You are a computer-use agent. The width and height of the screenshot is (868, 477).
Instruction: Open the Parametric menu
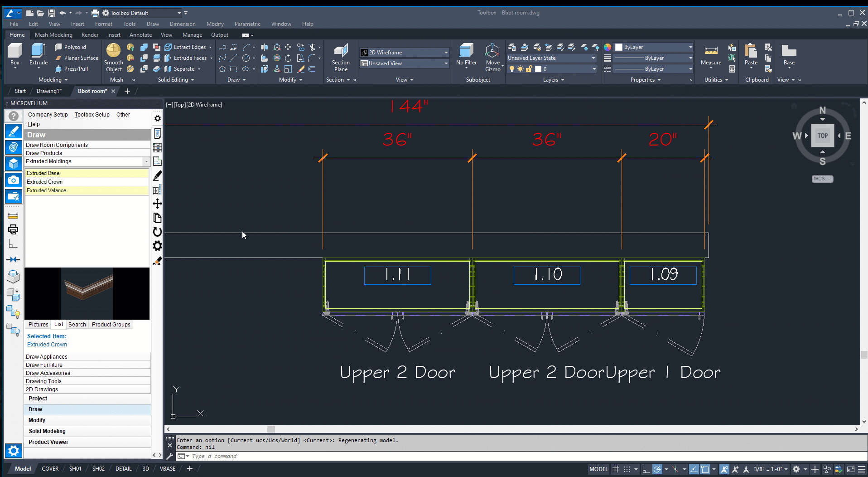247,24
